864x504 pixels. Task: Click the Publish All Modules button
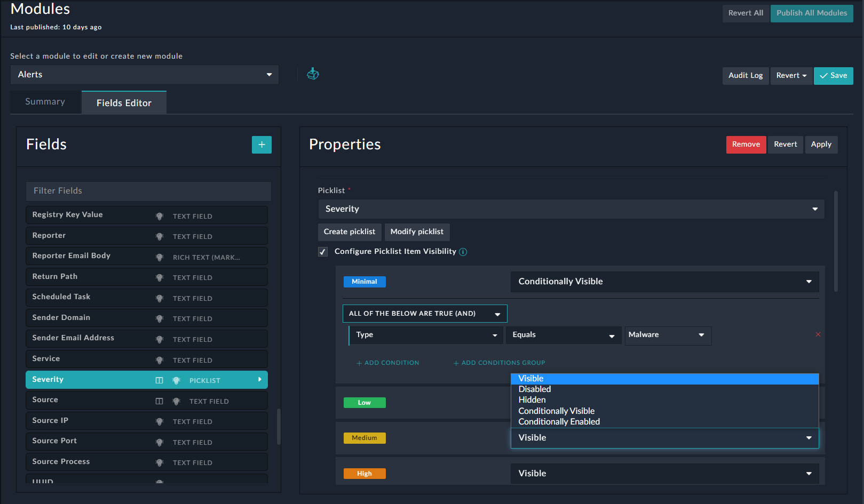pos(812,13)
